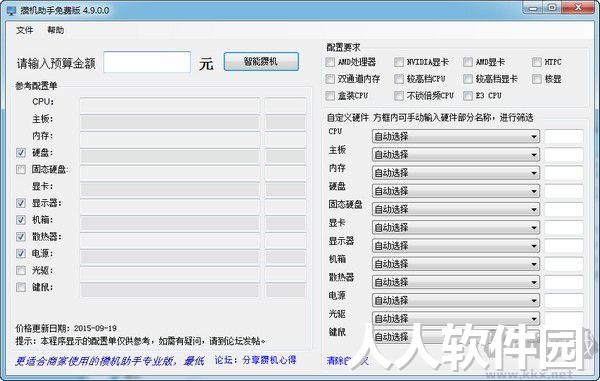Uncheck the 显示器 checkbox
This screenshot has width=600, height=381.
coord(21,203)
